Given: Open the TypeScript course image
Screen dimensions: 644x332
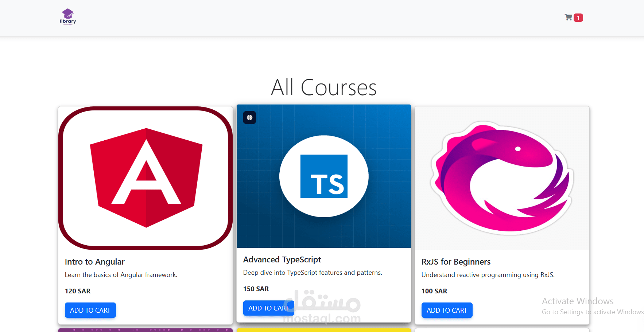Looking at the screenshot, I should [x=324, y=176].
